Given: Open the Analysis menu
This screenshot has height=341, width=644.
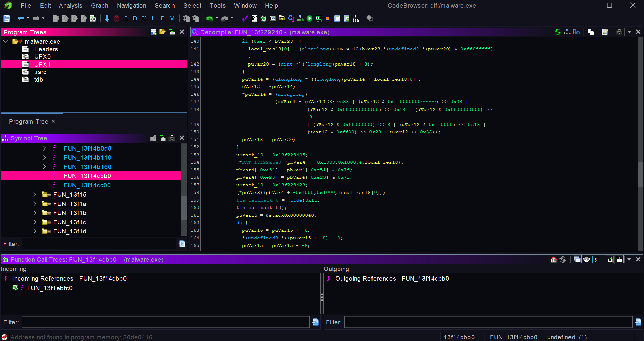Looking at the screenshot, I should coord(70,6).
